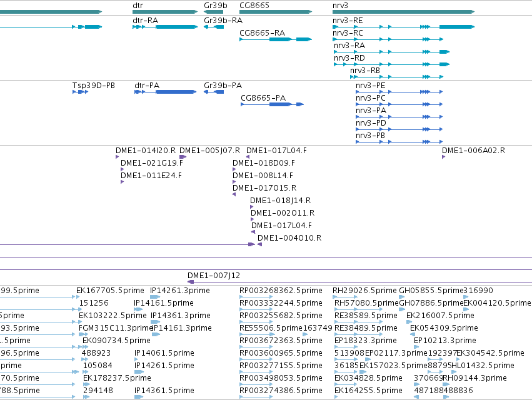Select protein nrv3-PA
Screen dimensions: 532x400
click(x=371, y=111)
